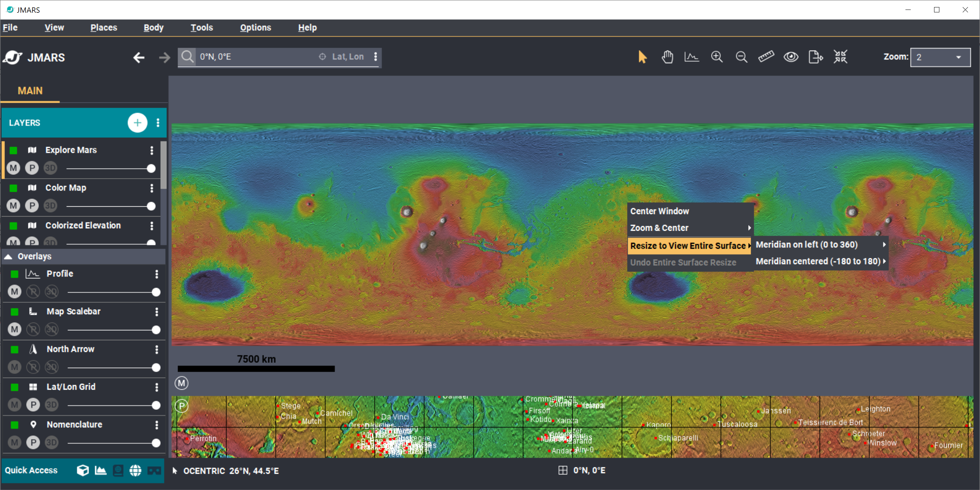Toggle Explore Mars main view M button
The width and height of the screenshot is (980, 490).
click(13, 168)
